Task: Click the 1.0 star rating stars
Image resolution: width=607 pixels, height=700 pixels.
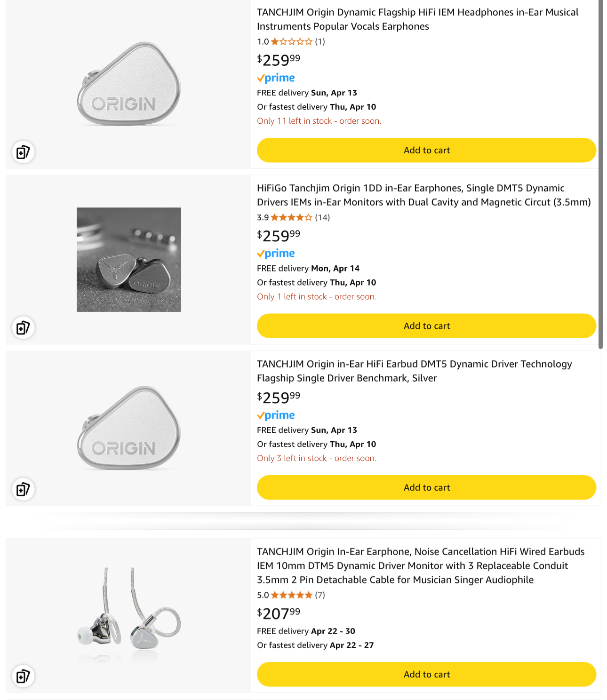Action: click(x=292, y=41)
